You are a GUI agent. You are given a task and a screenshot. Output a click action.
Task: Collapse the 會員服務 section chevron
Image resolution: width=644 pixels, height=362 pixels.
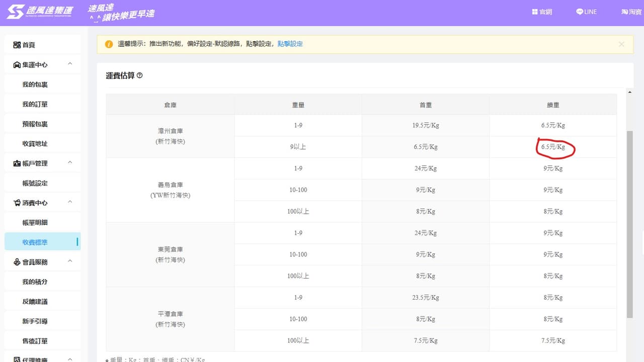click(70, 261)
